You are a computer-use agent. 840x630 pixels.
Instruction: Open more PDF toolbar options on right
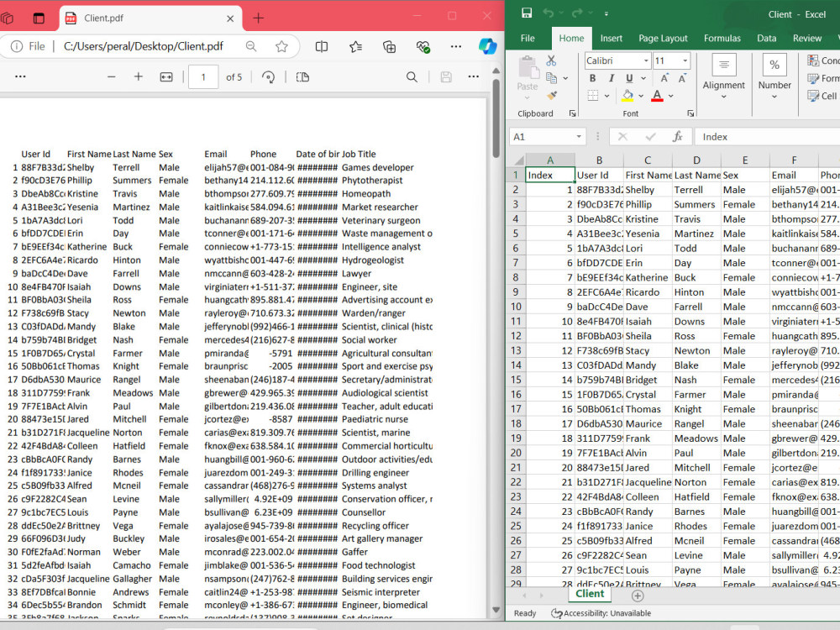(474, 77)
